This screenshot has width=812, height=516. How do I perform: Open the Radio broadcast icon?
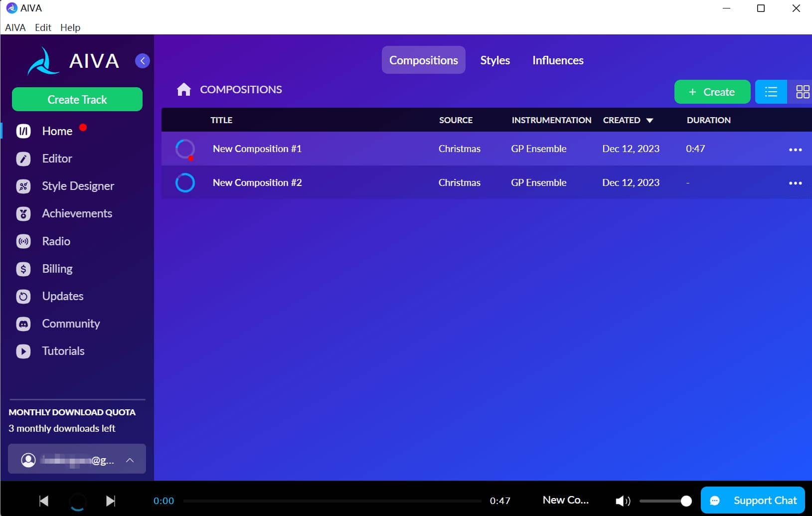(23, 241)
